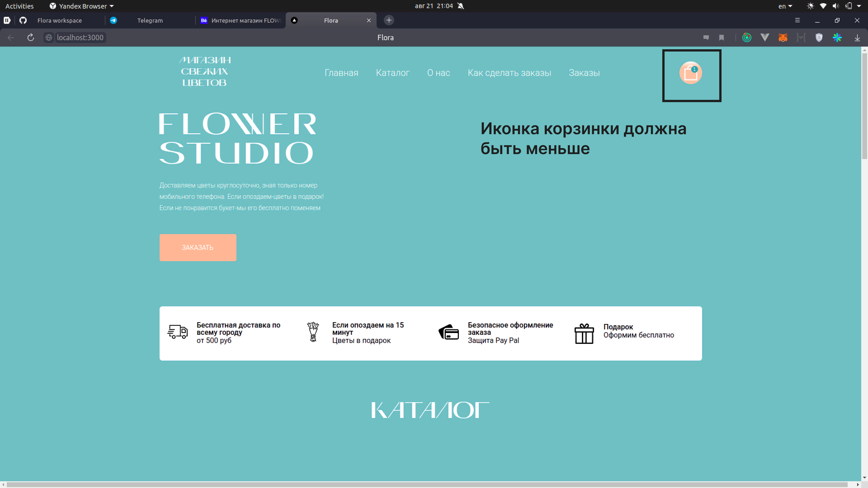Switch to the Flora workspace tab
The width and height of the screenshot is (868, 488).
pyautogui.click(x=60, y=20)
